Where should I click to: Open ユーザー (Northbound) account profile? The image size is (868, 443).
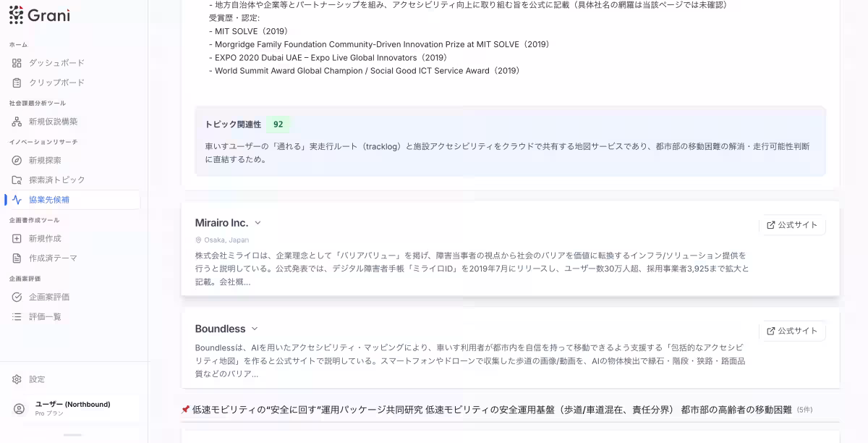[72, 408]
